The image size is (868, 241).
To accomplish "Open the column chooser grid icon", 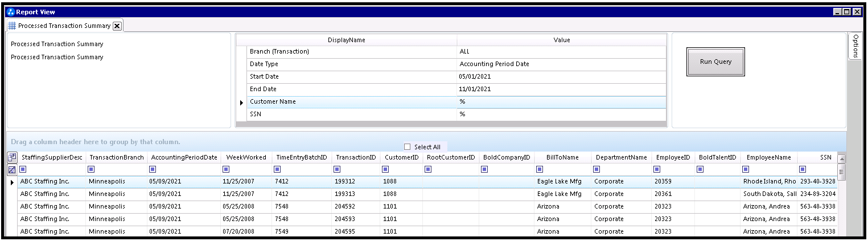I will 11,157.
